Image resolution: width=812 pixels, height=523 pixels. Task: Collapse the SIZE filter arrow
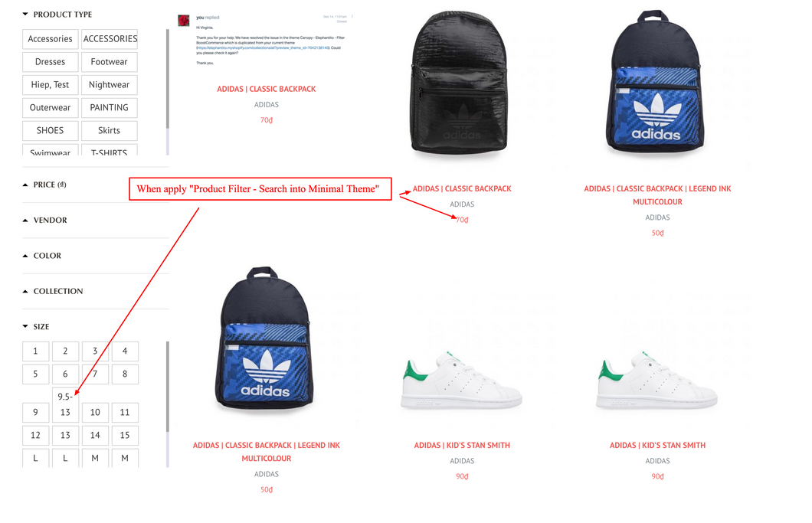(x=25, y=327)
